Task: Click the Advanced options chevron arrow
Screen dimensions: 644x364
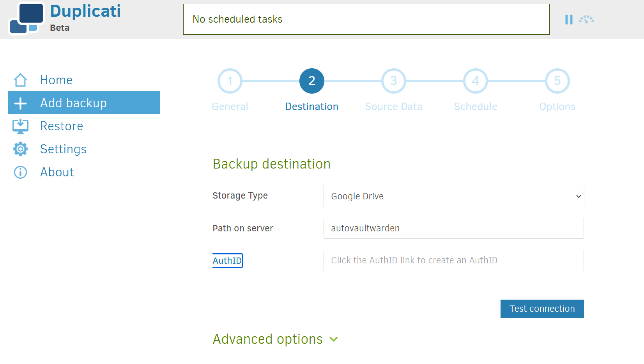Action: click(x=334, y=339)
